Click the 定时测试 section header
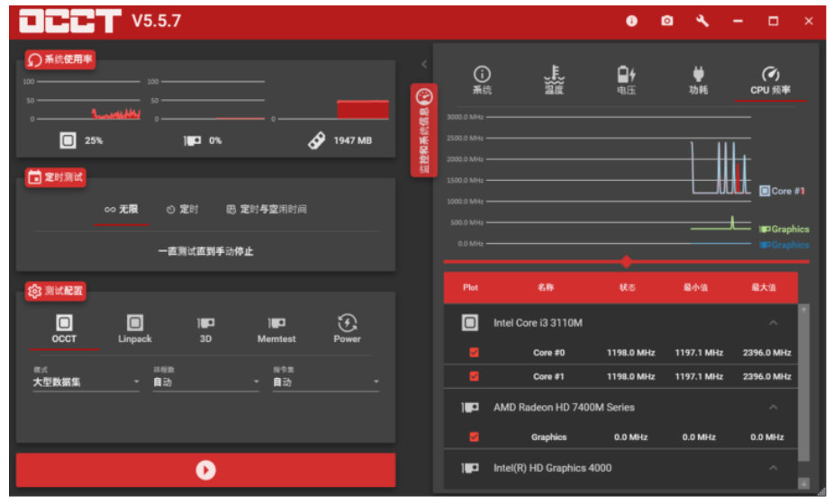 55,177
